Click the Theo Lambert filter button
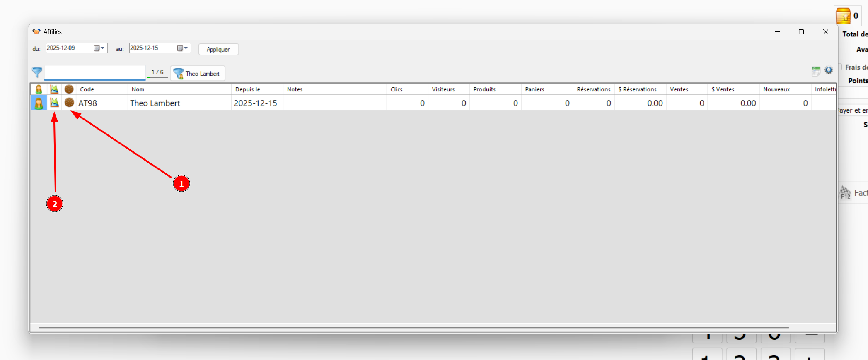Viewport: 868px width, 360px height. point(198,74)
